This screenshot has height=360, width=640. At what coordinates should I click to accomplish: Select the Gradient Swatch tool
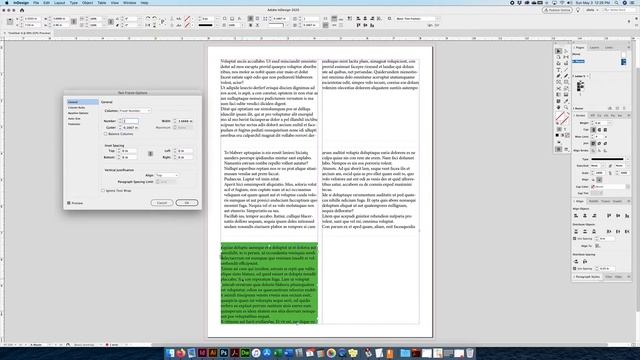click(558, 95)
